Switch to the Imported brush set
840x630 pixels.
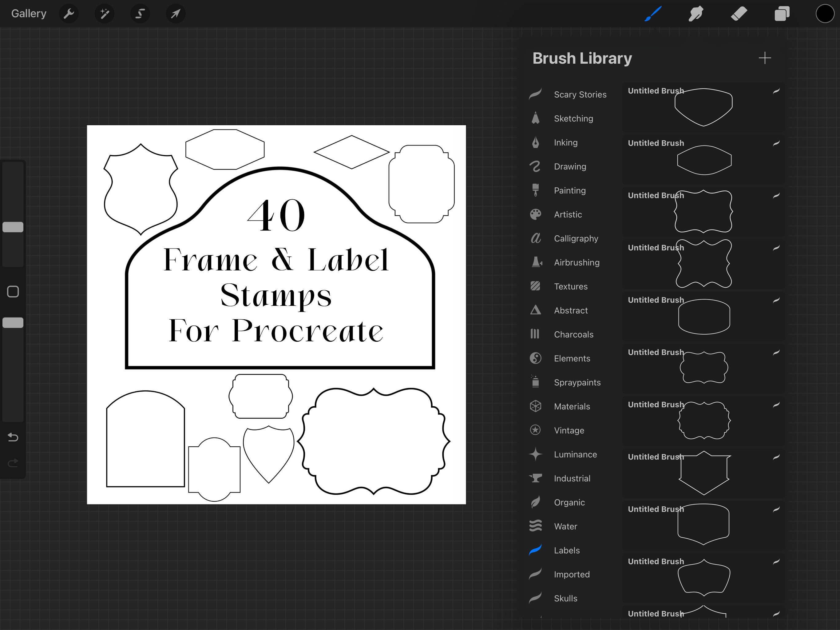[572, 574]
